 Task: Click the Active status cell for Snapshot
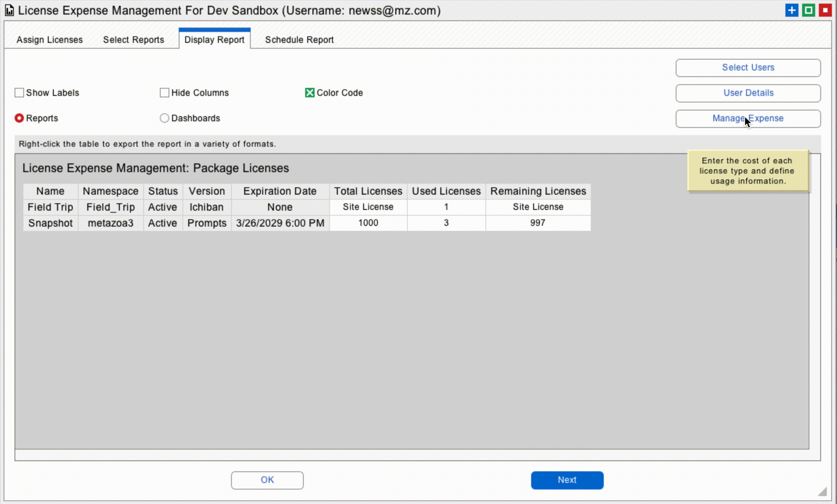[163, 223]
